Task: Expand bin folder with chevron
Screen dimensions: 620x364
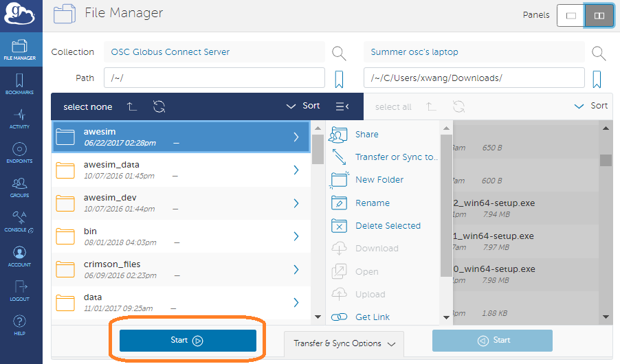Action: (296, 236)
